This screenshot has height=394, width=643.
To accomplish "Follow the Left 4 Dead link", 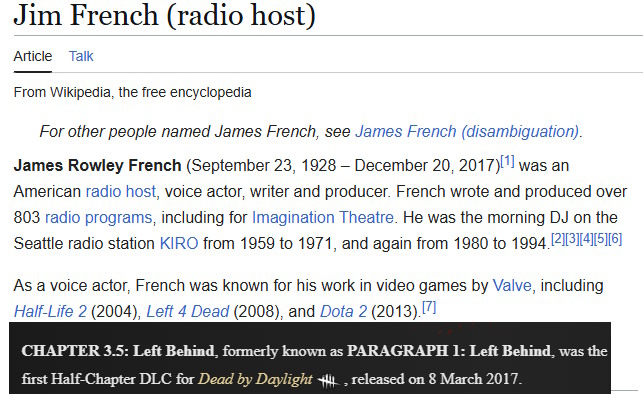I will [188, 312].
